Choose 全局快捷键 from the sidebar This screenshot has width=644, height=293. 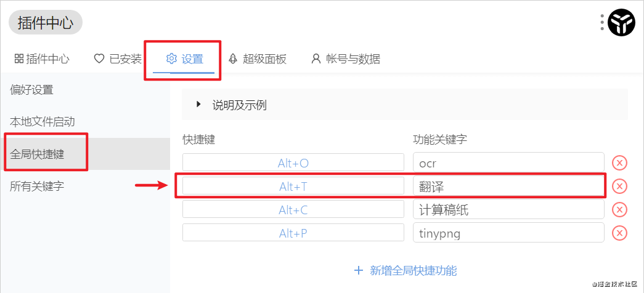click(x=38, y=154)
